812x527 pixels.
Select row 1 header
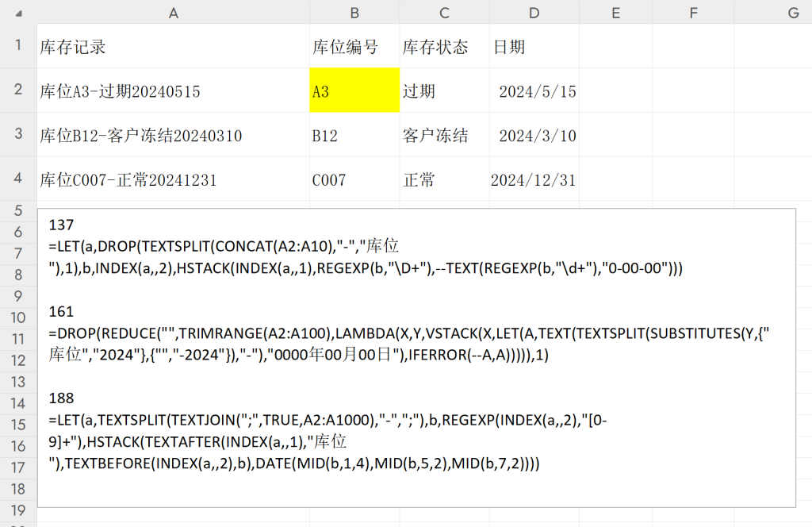click(18, 45)
